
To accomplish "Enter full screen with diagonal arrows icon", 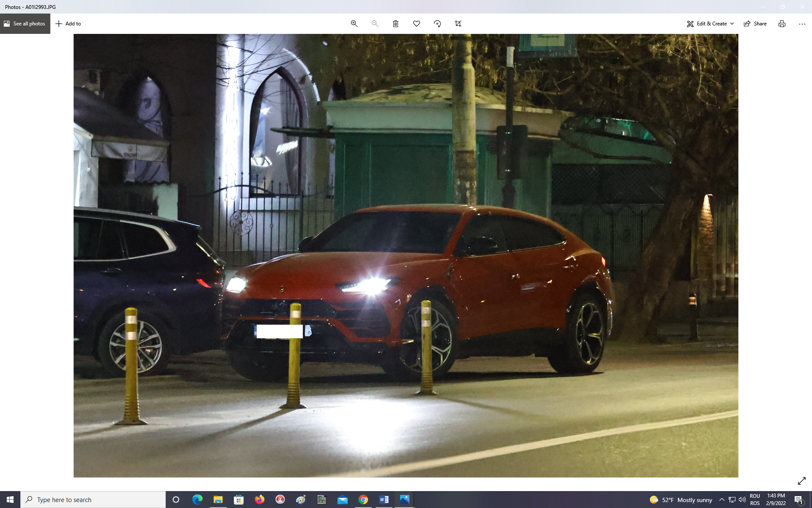I will click(801, 481).
